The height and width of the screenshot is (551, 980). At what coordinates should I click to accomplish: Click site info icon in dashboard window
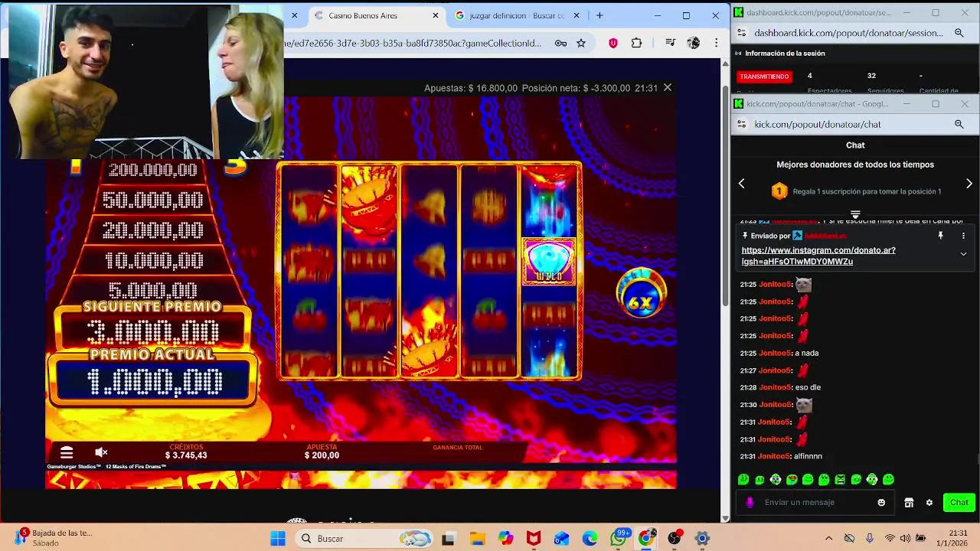740,33
